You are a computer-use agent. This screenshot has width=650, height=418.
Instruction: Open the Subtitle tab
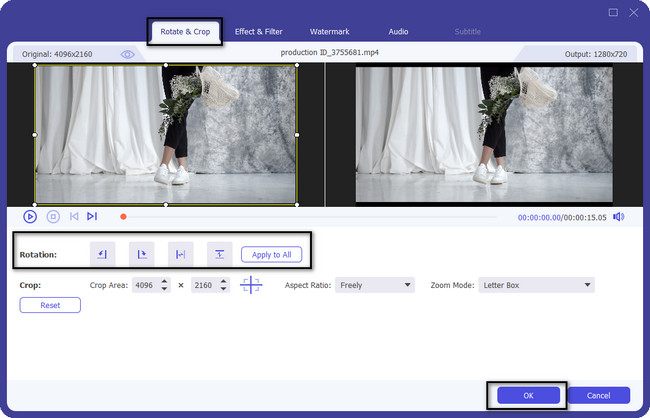click(468, 32)
